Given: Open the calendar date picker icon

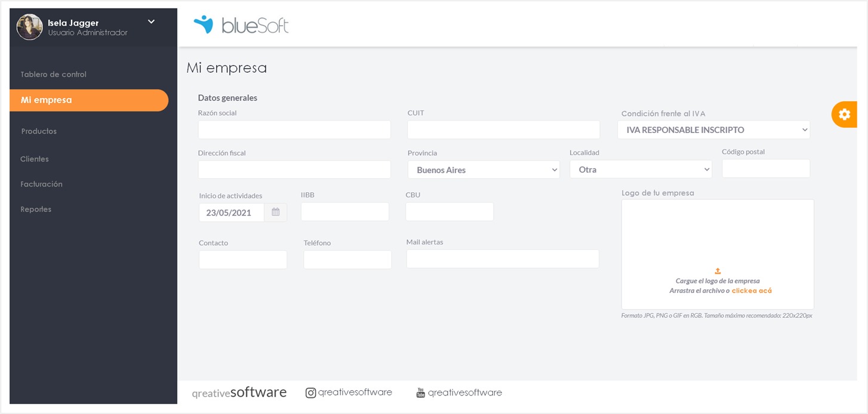Looking at the screenshot, I should [x=276, y=212].
